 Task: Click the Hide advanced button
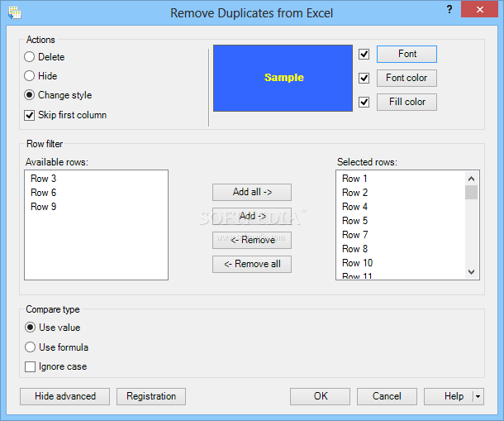[64, 396]
